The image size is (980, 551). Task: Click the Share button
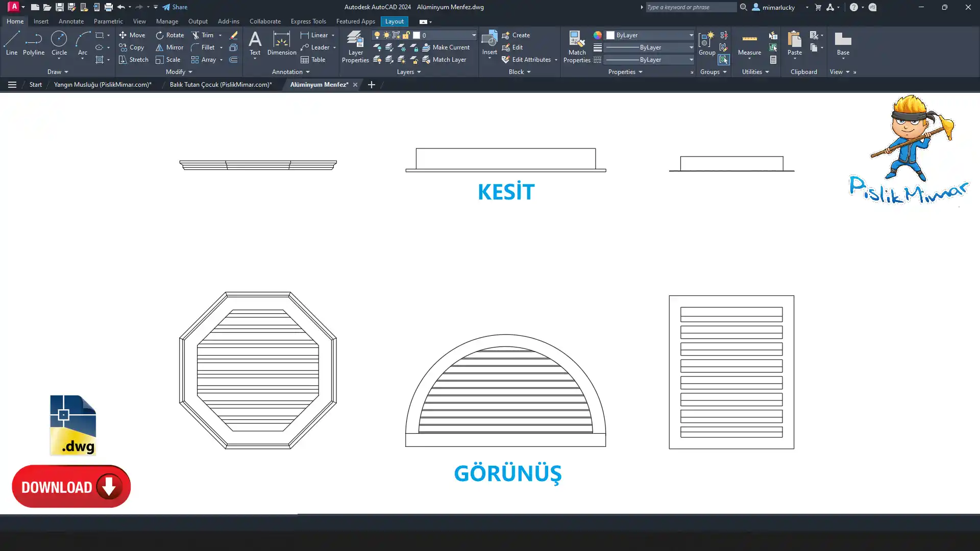(x=175, y=7)
